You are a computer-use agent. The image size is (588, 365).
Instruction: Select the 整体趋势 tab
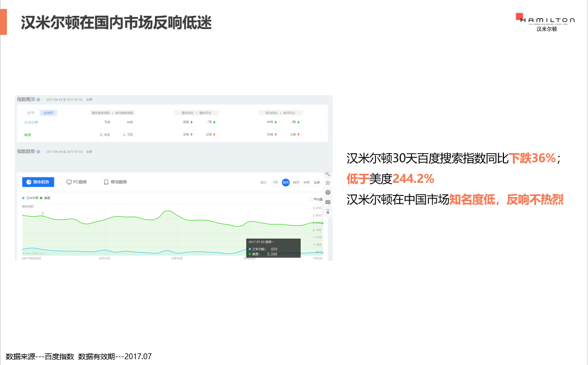[38, 182]
